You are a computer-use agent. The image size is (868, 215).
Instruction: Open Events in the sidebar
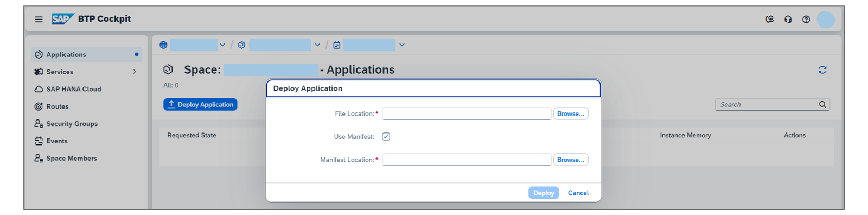point(86,141)
